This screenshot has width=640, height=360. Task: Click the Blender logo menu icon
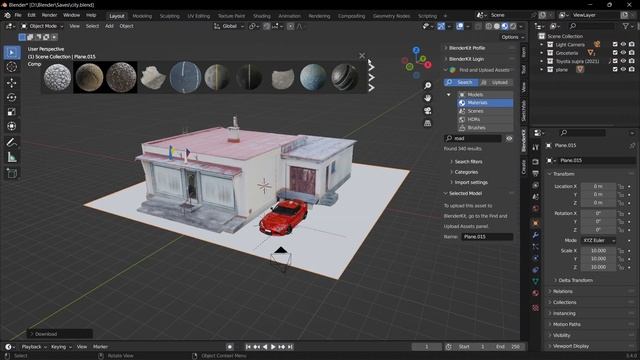coord(7,15)
